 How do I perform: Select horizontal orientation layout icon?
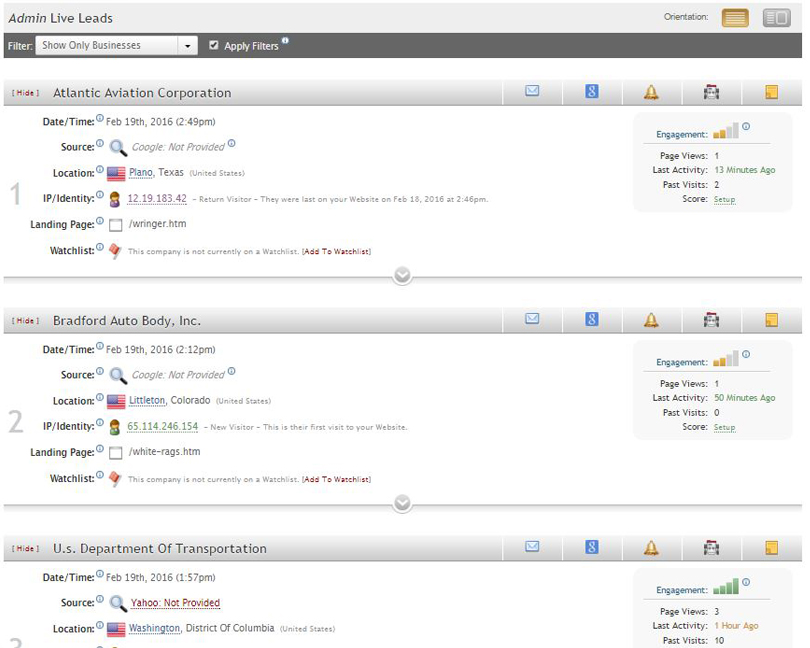point(735,18)
